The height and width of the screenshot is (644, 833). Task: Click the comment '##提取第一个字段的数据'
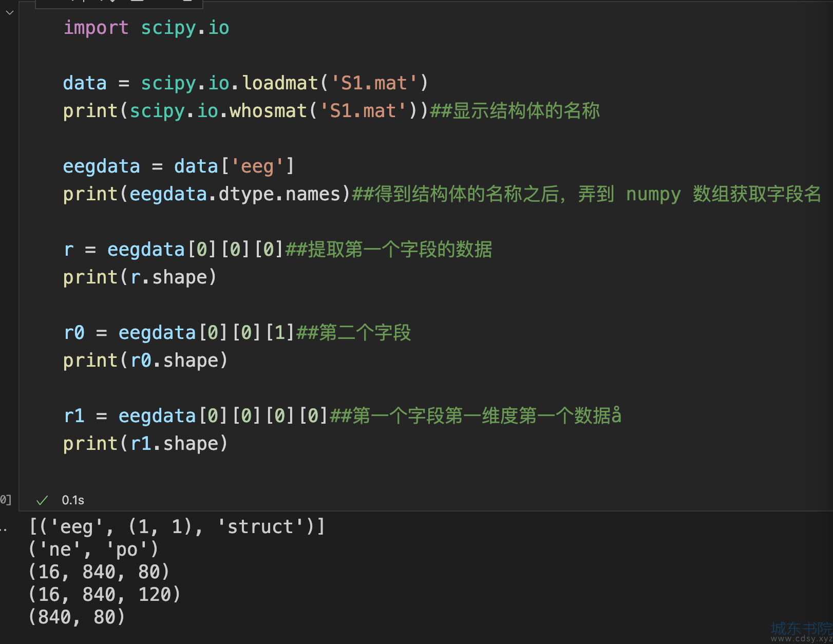pos(389,250)
